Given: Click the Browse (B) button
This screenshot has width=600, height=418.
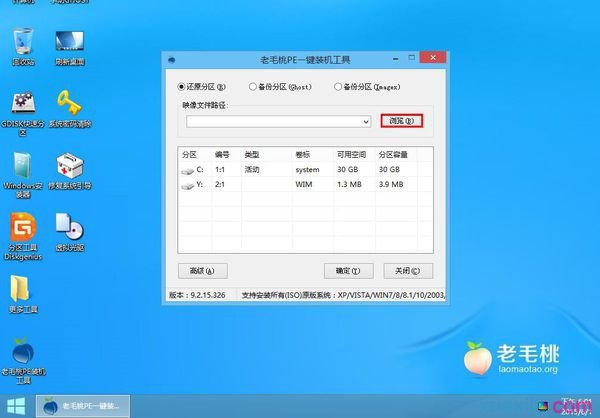Looking at the screenshot, I should coord(402,121).
